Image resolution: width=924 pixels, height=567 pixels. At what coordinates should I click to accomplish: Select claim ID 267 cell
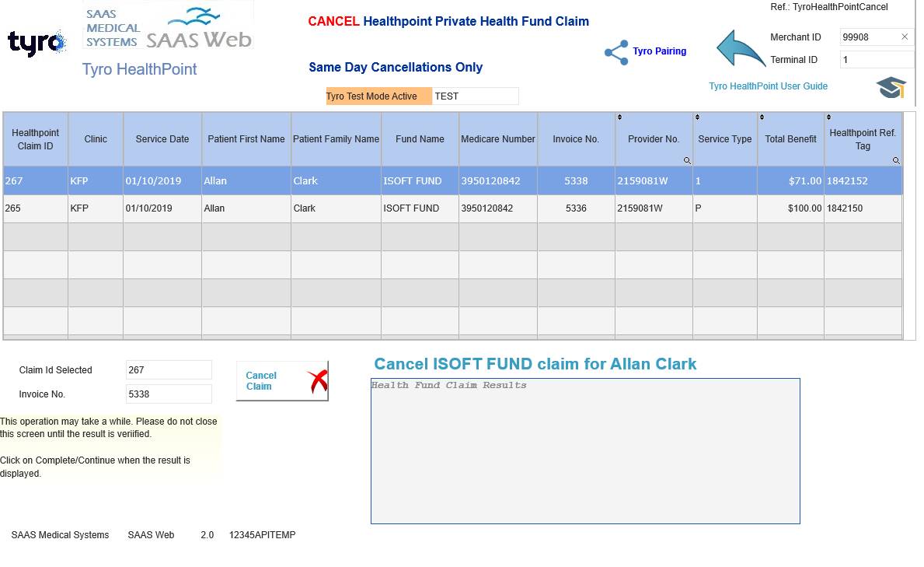35,181
